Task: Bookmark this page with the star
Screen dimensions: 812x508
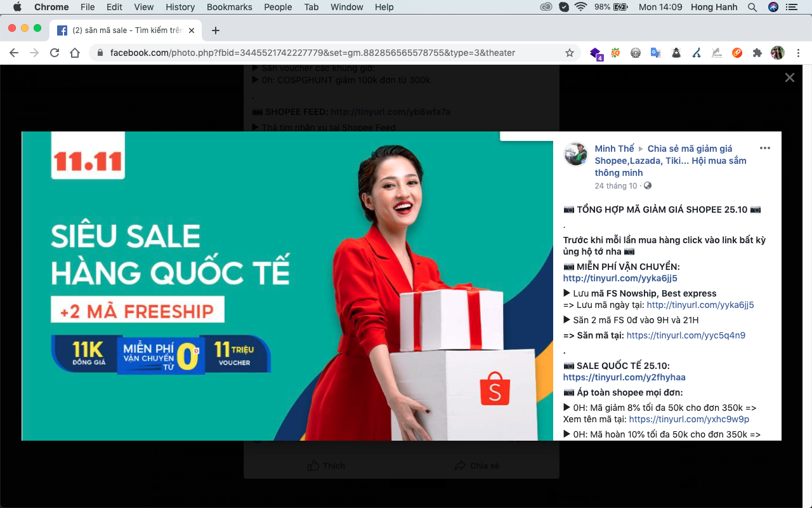Action: [x=570, y=53]
